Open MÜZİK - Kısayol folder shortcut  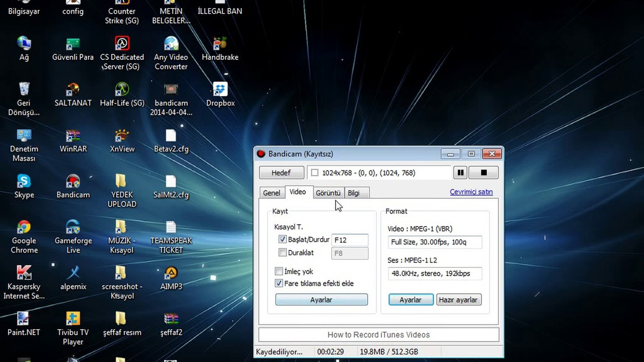point(122,237)
